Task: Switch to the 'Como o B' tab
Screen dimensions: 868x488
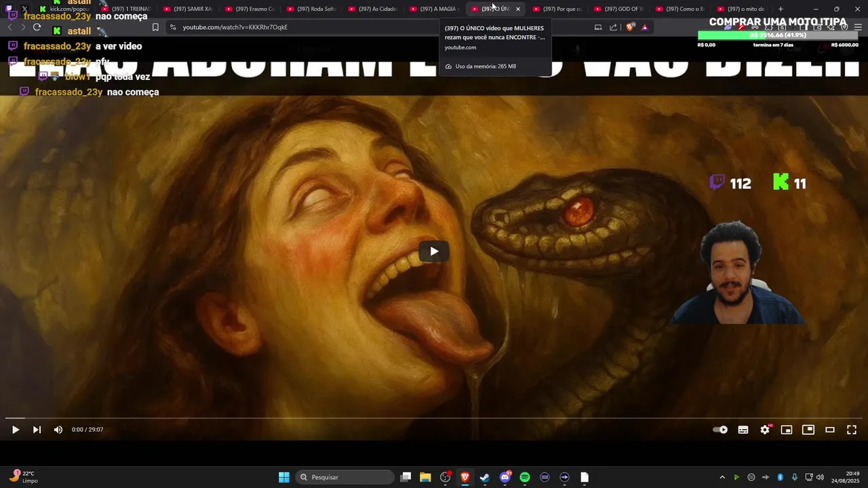Action: click(680, 9)
